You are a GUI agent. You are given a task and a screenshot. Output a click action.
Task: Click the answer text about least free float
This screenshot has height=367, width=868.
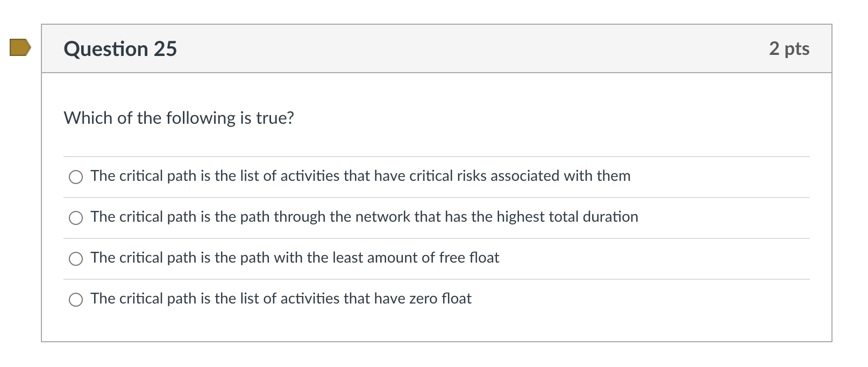(295, 258)
